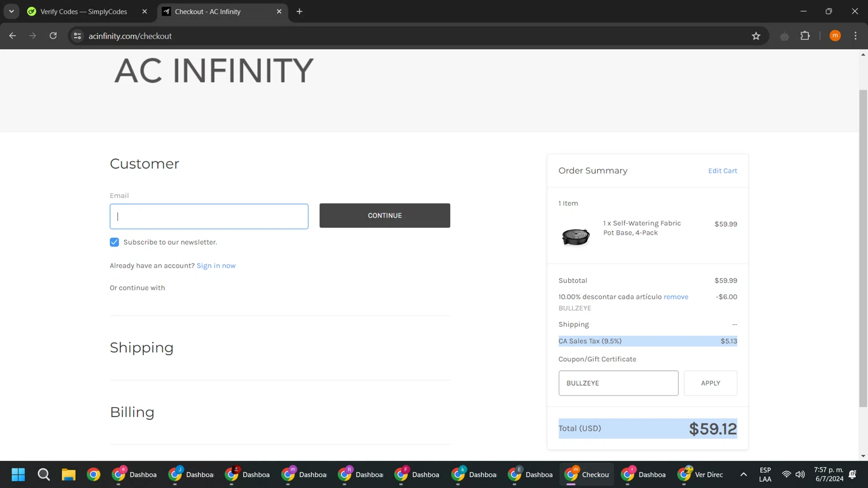Open File Explorer from taskbar
This screenshot has height=488, width=868.
coord(68,475)
